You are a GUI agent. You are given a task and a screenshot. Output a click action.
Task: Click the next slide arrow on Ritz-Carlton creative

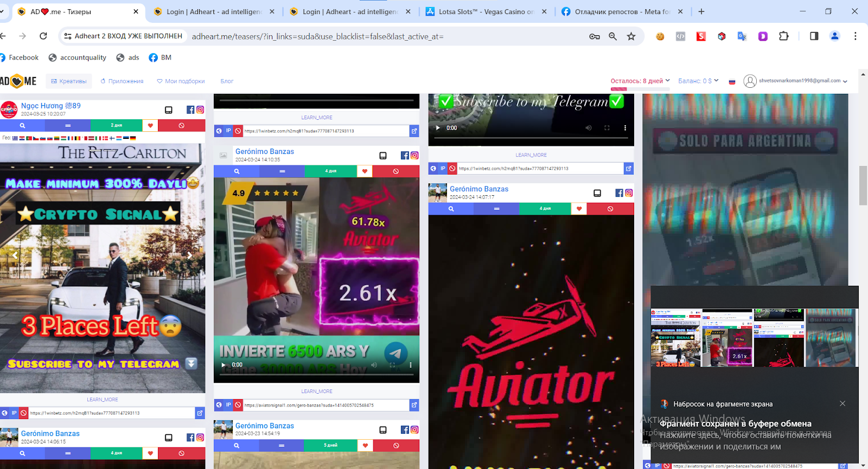click(189, 255)
